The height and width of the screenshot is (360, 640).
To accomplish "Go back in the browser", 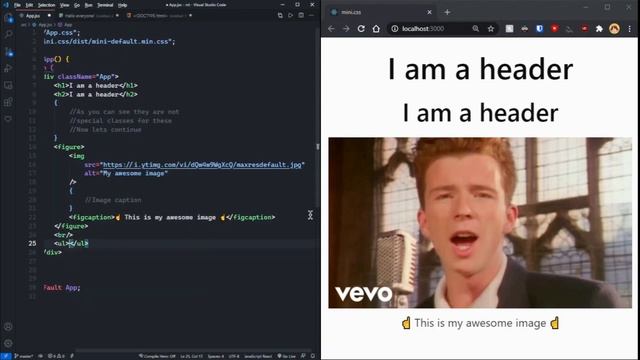I will pos(331,29).
